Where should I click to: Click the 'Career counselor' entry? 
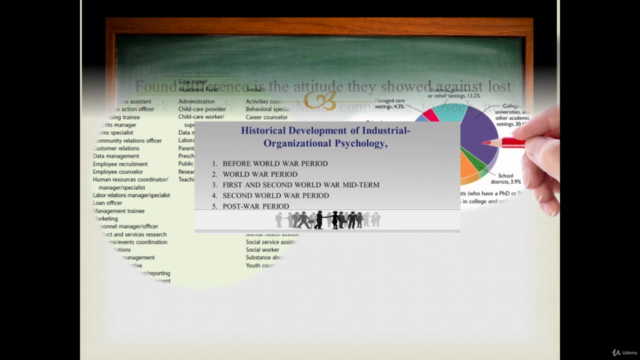click(266, 117)
